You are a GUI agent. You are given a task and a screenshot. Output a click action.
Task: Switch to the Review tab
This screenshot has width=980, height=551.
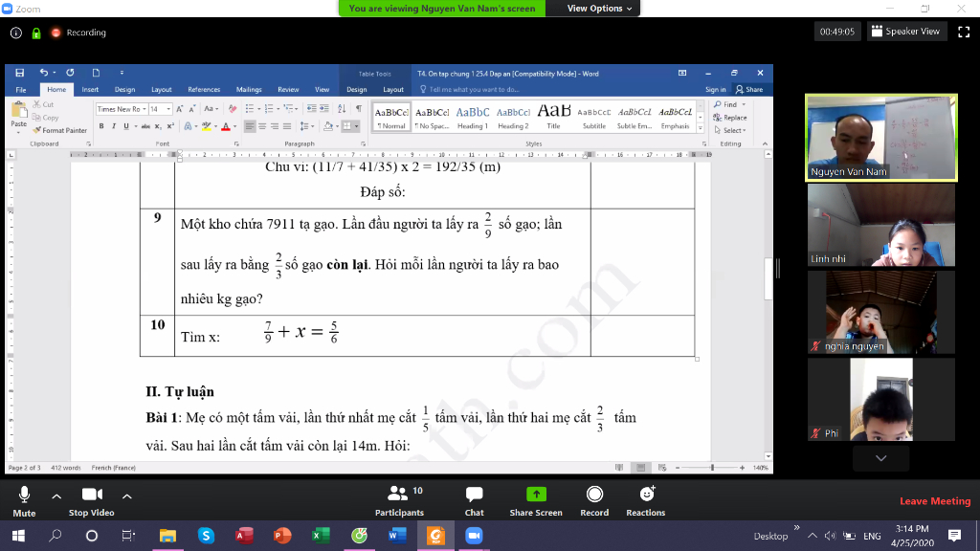click(x=288, y=89)
